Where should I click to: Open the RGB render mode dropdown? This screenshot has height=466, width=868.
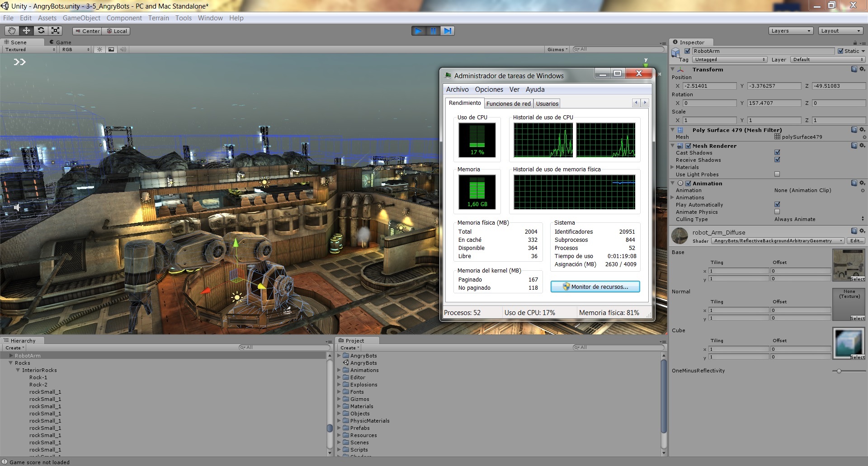coord(75,49)
